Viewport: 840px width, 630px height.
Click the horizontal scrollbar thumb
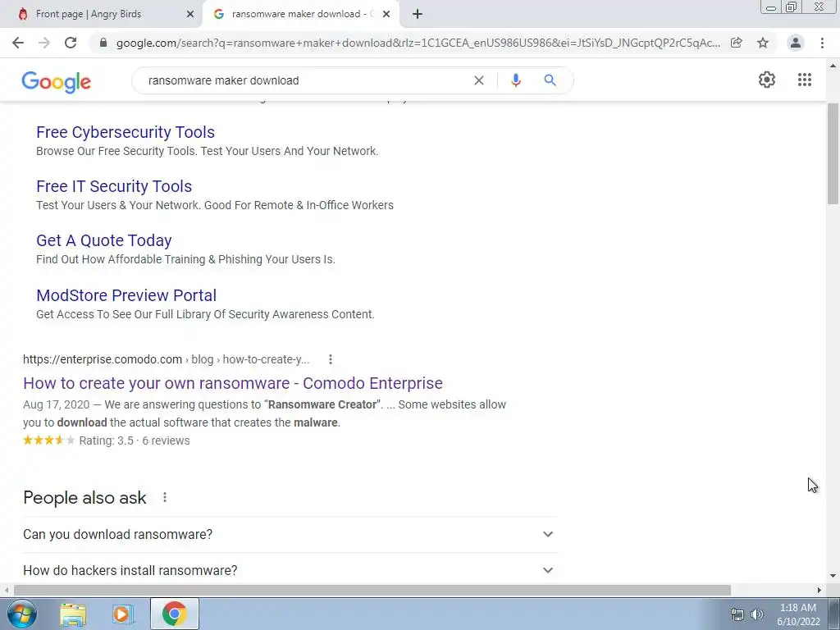click(372, 591)
